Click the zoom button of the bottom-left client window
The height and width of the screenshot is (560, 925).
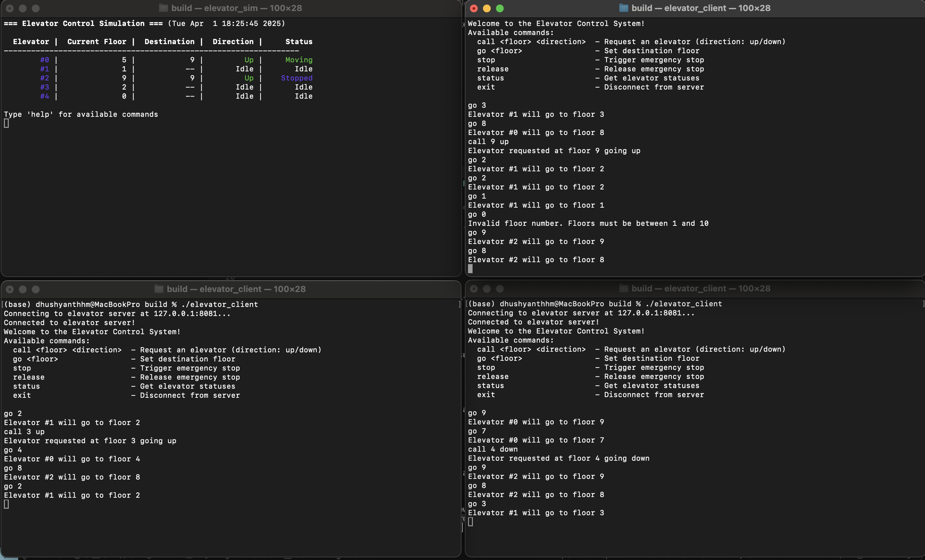tap(36, 289)
